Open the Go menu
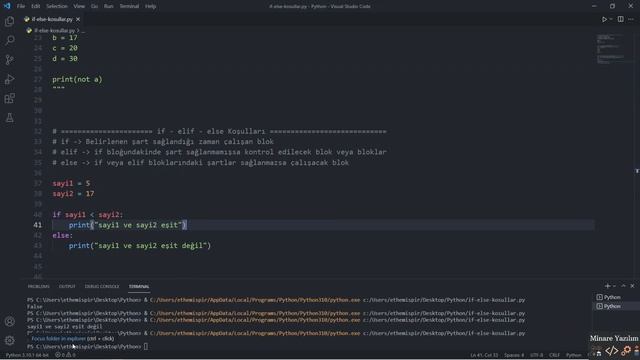This screenshot has height=360, width=640. pyautogui.click(x=94, y=6)
